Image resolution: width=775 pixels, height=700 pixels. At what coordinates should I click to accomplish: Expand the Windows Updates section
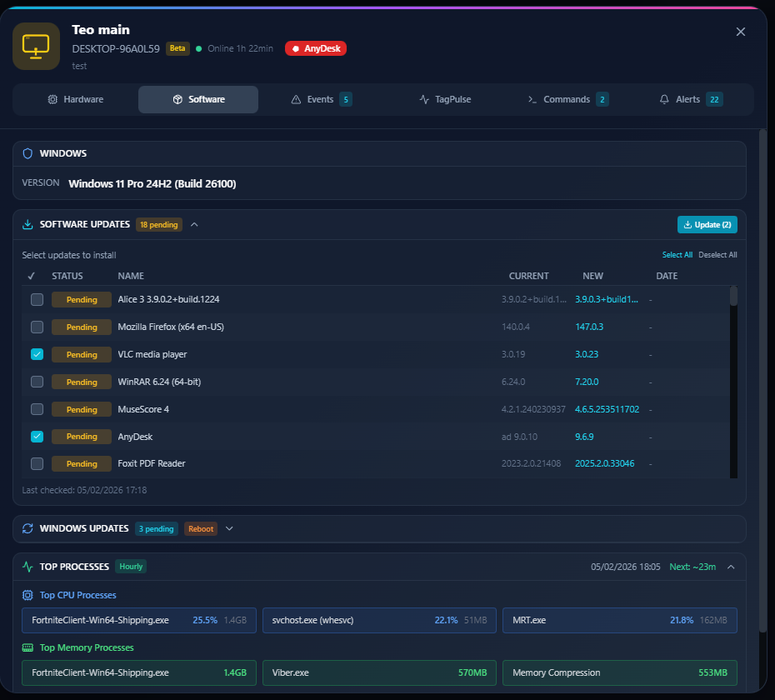(x=229, y=527)
